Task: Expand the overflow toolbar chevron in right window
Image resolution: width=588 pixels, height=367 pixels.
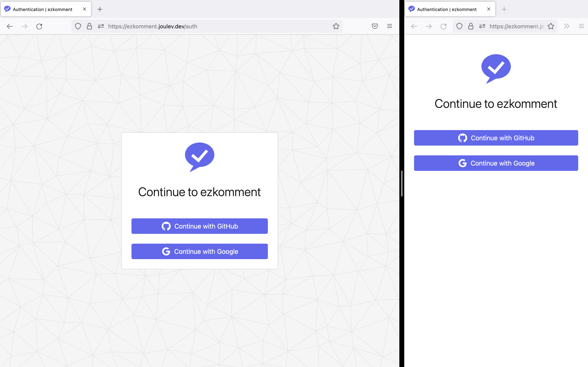Action: (566, 26)
